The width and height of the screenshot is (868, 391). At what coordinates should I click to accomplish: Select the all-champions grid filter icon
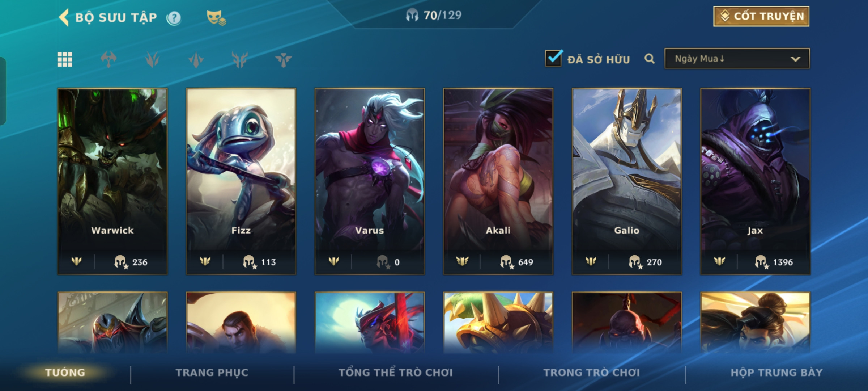[x=65, y=59]
